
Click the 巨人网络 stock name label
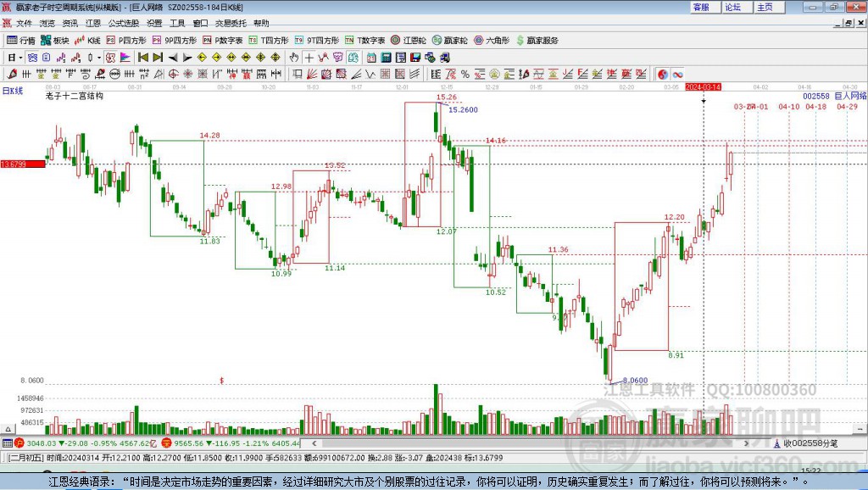tap(851, 96)
